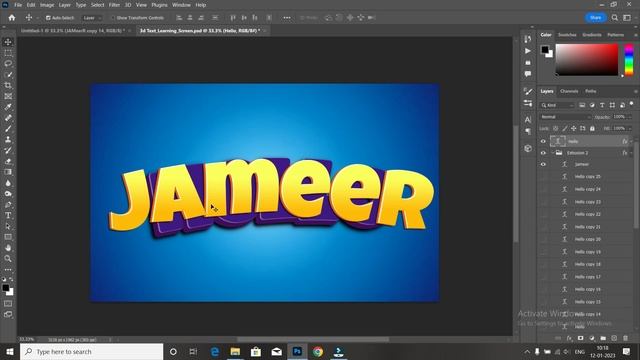Select the Hand tool
Image resolution: width=640 pixels, height=360 pixels.
click(8, 248)
